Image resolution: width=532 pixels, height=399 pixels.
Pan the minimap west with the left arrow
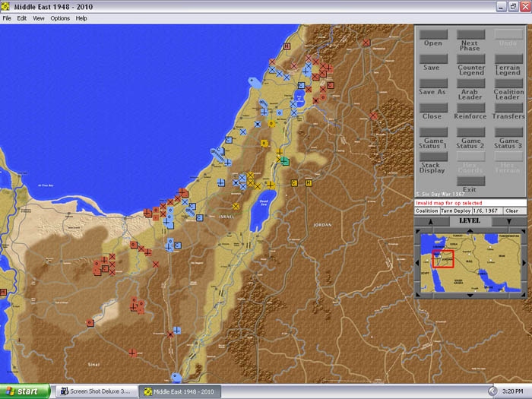coord(417,263)
